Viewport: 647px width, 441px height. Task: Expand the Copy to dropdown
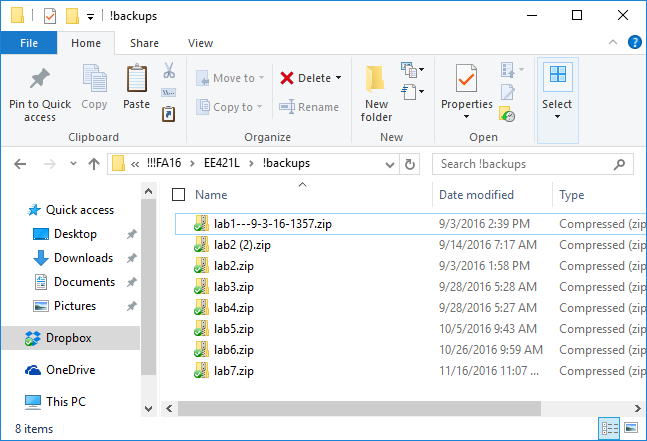coord(260,106)
